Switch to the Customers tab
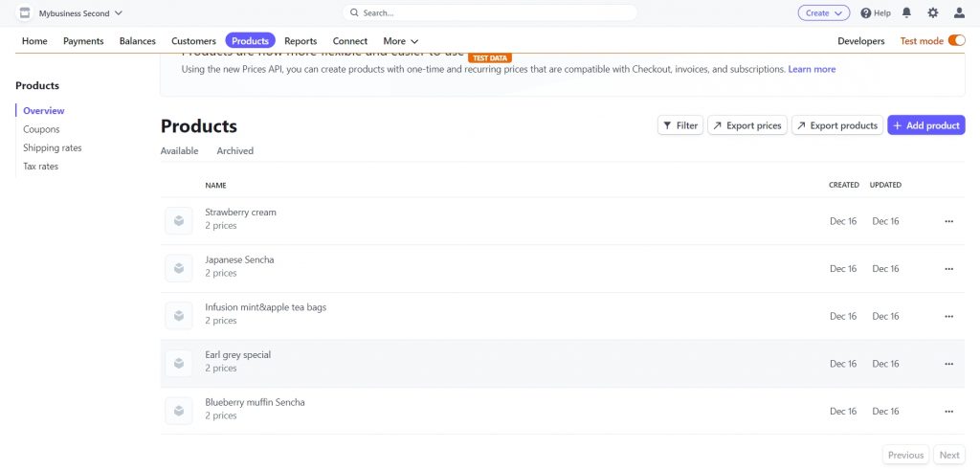Viewport: 980px width, 471px height. coord(193,40)
